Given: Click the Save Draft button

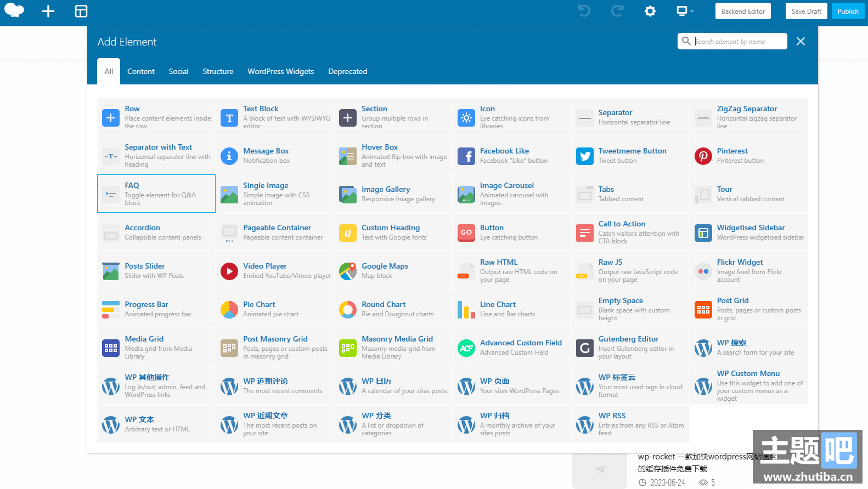Looking at the screenshot, I should pyautogui.click(x=807, y=11).
